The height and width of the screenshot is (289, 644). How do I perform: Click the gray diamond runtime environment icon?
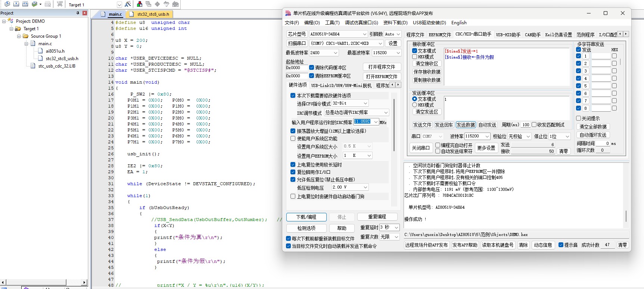(157, 4)
